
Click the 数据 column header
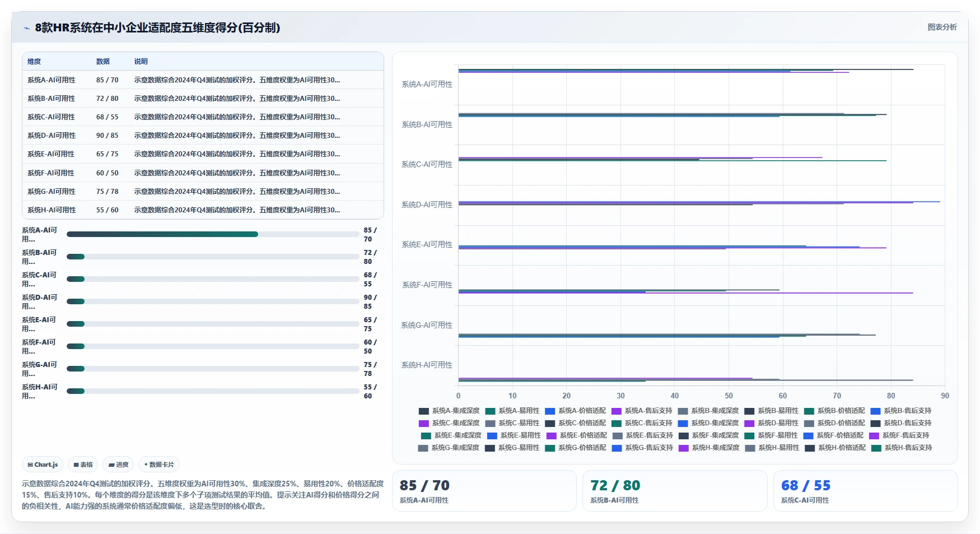click(x=103, y=62)
